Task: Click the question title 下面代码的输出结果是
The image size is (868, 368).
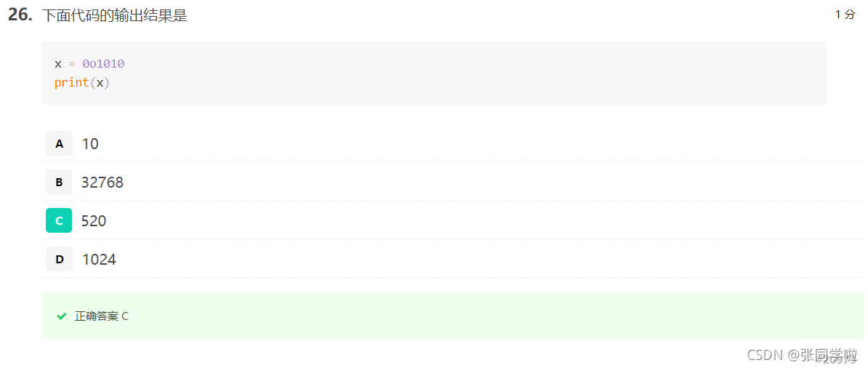Action: click(115, 16)
